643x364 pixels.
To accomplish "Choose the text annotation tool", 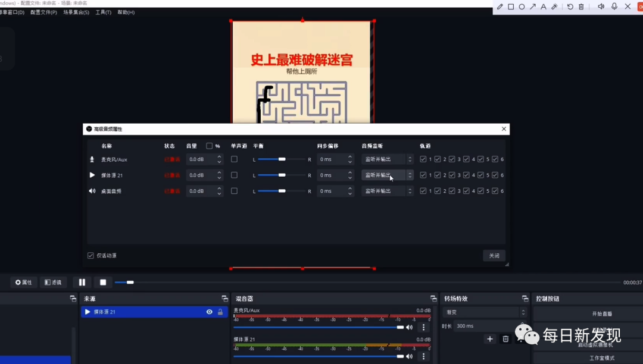I will point(543,7).
